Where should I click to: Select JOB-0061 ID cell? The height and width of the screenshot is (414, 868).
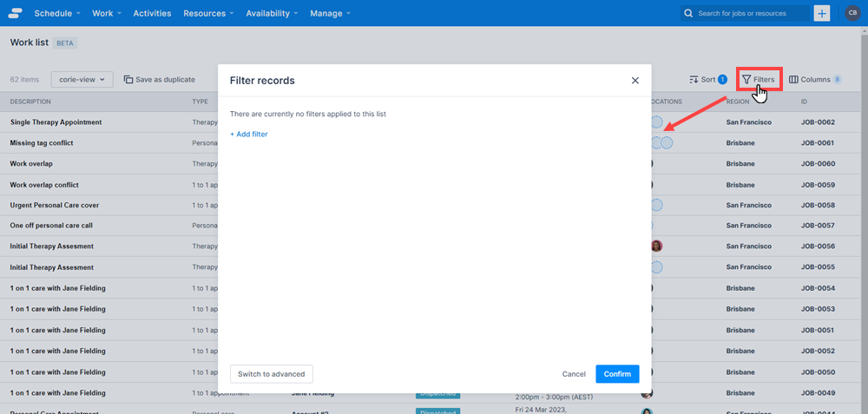(x=818, y=143)
